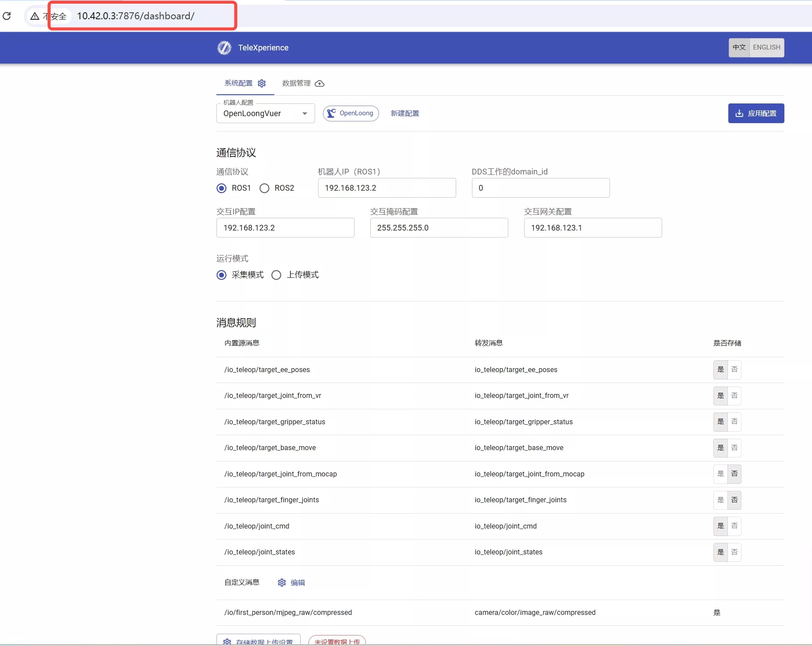
Task: Click the 未设置数据上传 status chip
Action: [x=337, y=640]
